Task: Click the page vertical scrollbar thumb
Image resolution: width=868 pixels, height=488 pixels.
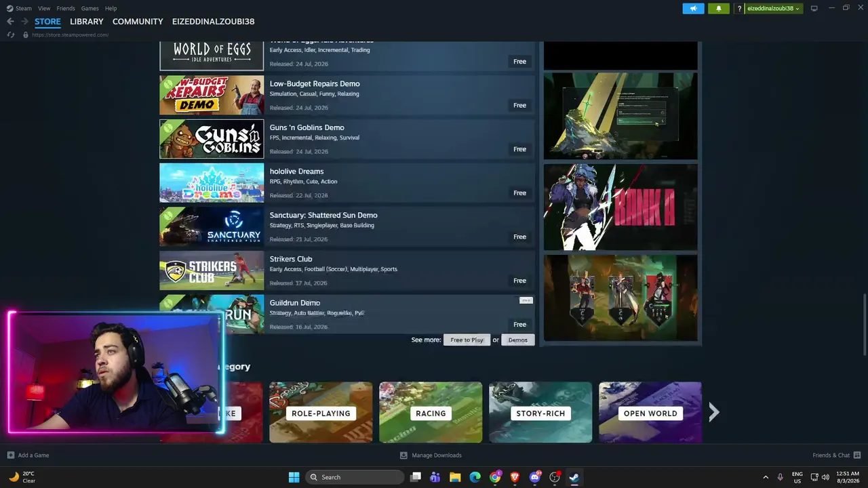Action: point(864,323)
